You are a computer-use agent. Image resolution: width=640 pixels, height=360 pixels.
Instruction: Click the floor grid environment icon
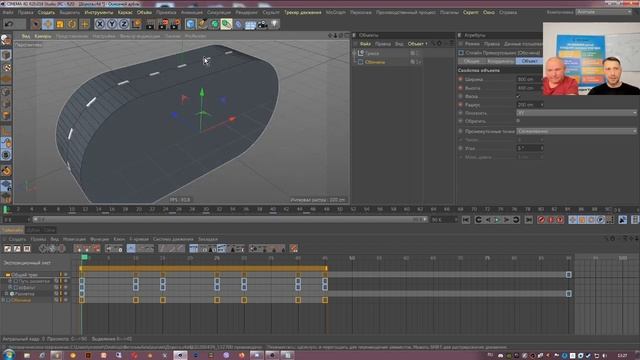point(250,24)
